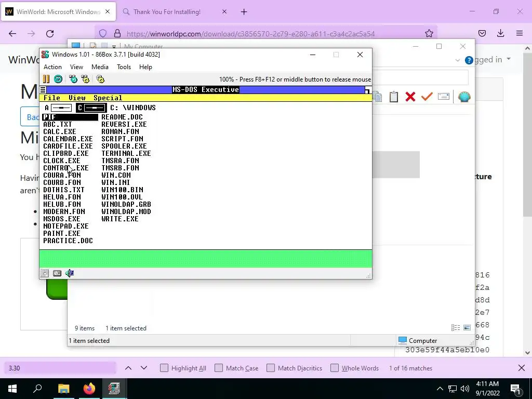
Task: Click Paste clipboard icon in My Computer
Action: (394, 97)
